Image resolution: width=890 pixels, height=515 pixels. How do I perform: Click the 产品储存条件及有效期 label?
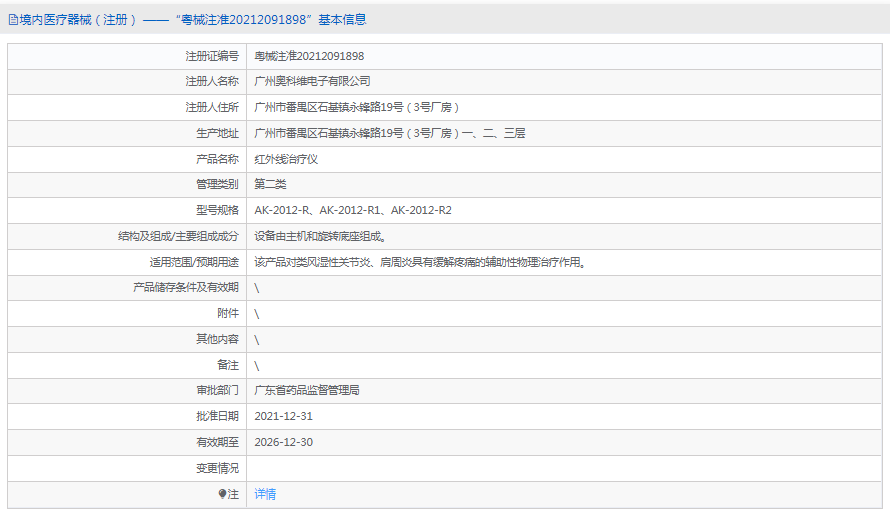[x=186, y=287]
